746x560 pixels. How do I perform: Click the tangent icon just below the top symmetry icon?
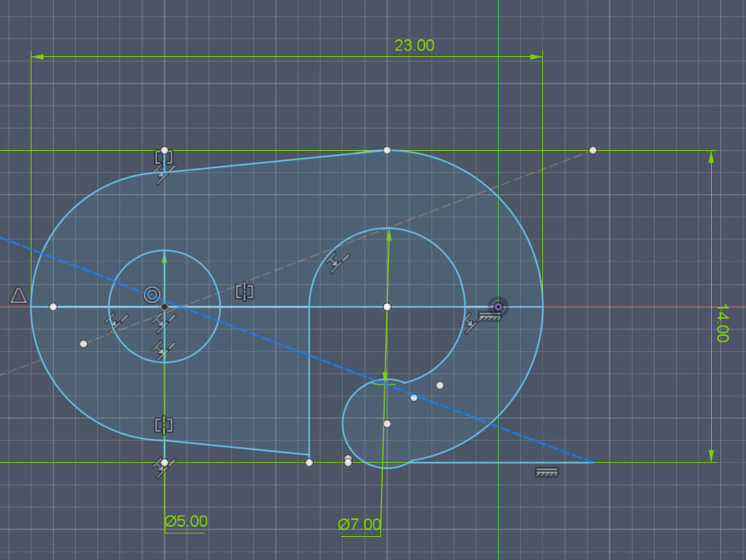point(165,175)
